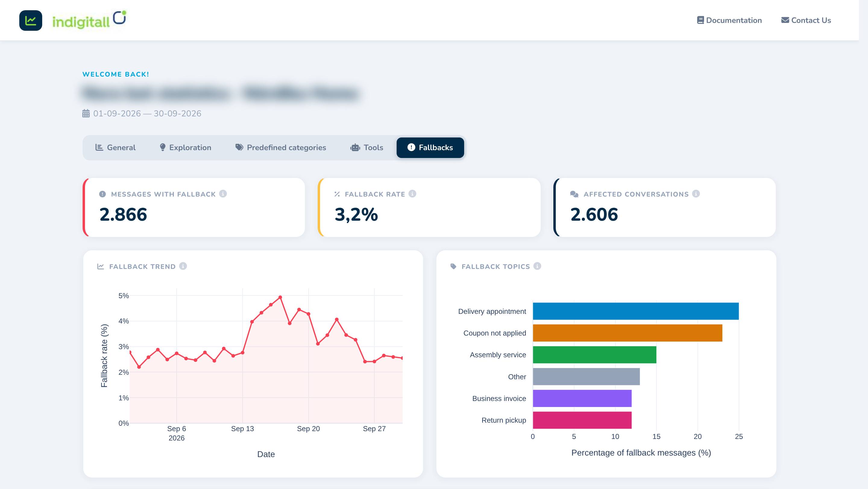
Task: Click the Documentation book icon
Action: (700, 20)
